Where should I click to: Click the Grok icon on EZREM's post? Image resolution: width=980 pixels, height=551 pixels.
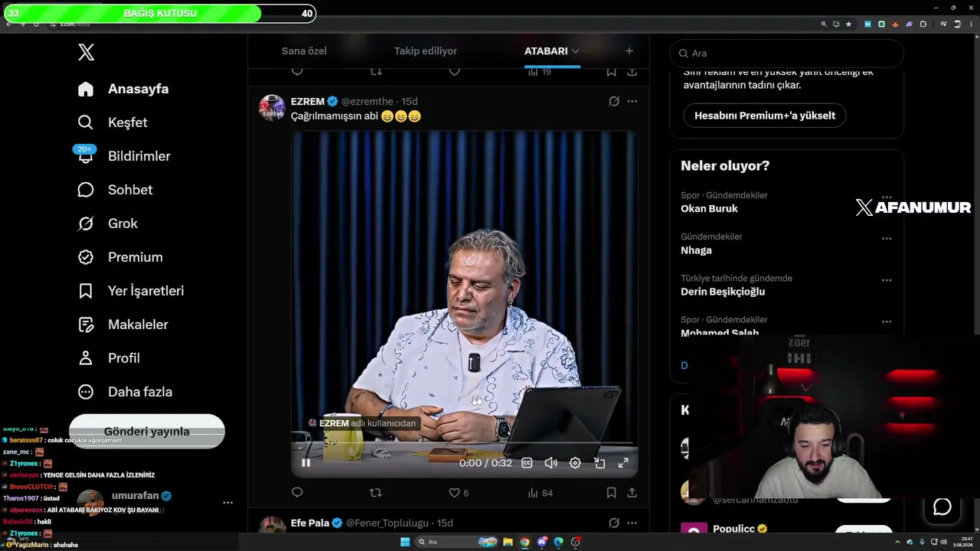[x=614, y=101]
